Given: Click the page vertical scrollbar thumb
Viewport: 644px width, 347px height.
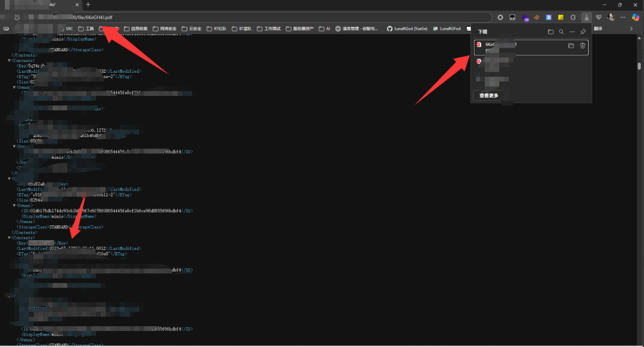Looking at the screenshot, I should [639, 66].
